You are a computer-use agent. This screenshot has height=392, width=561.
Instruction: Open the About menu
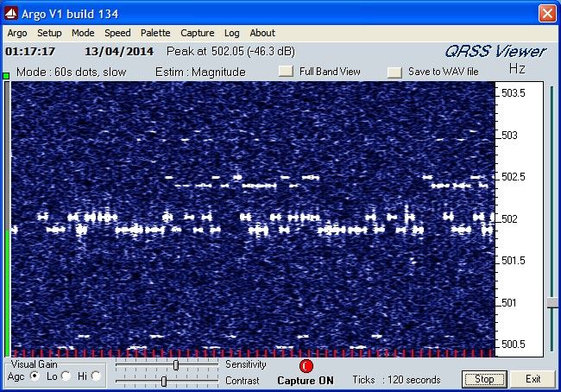(x=262, y=33)
